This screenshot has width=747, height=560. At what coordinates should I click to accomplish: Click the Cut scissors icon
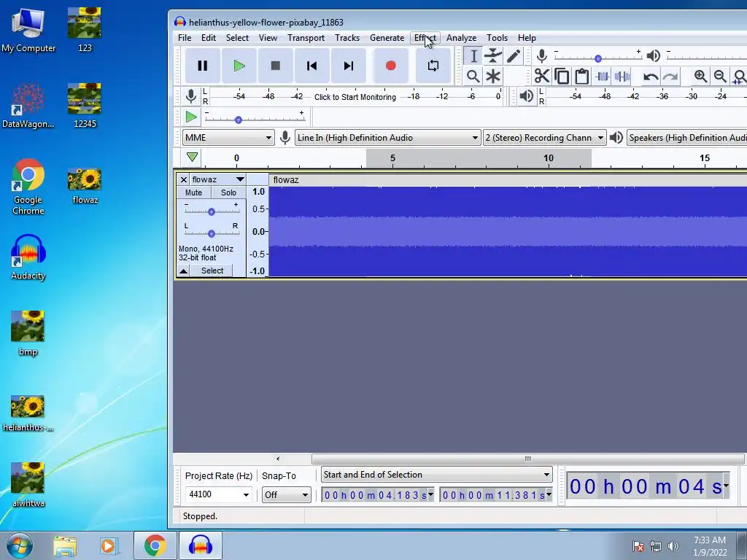point(542,76)
